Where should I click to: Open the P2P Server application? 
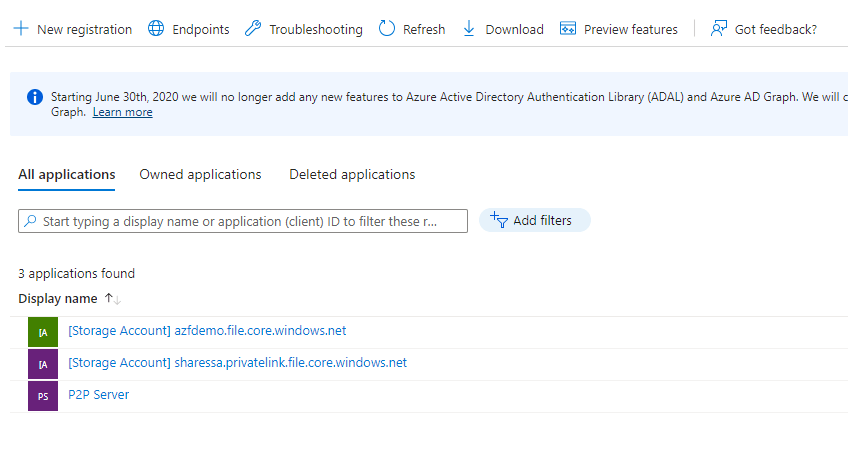coord(98,395)
